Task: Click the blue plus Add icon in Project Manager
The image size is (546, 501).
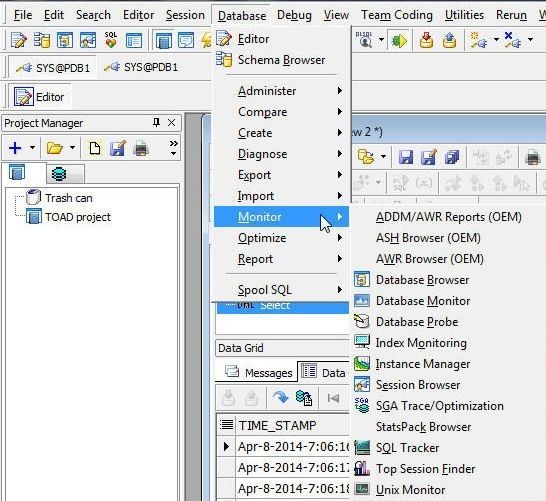Action: coord(15,148)
